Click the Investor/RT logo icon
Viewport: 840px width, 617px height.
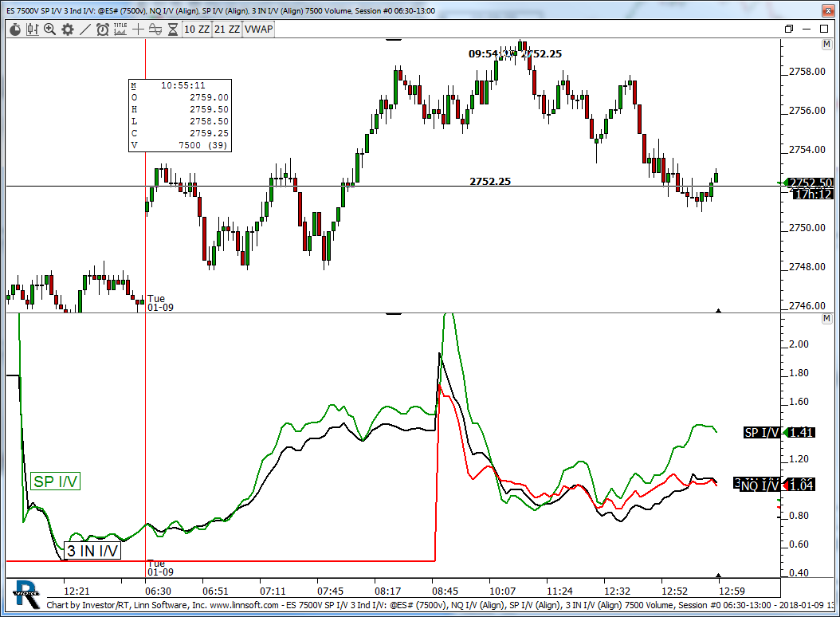[x=26, y=594]
